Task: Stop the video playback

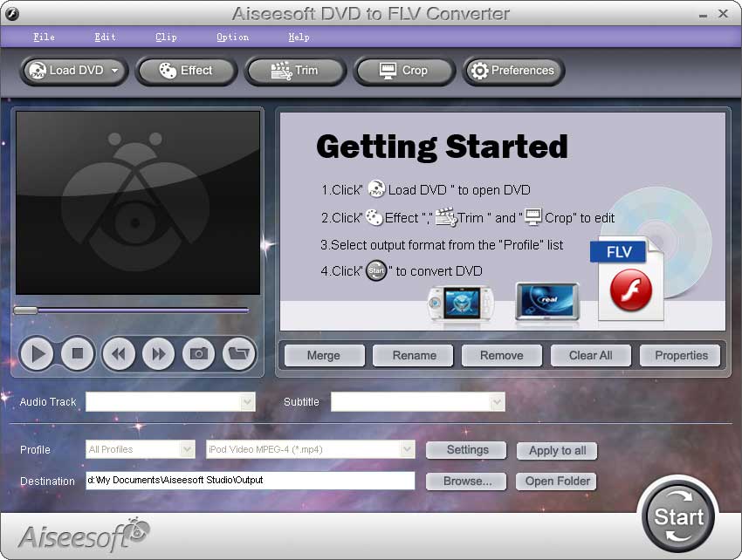Action: click(77, 354)
